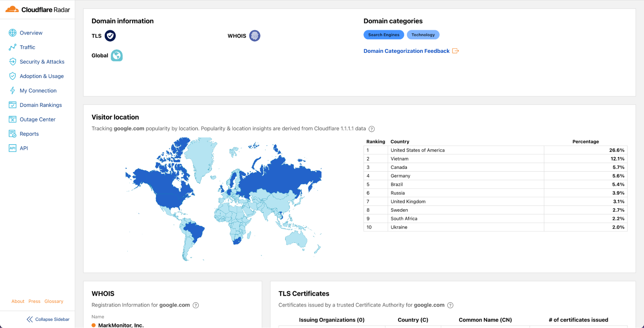Click Germany in the country table
The width and height of the screenshot is (644, 328).
point(400,176)
